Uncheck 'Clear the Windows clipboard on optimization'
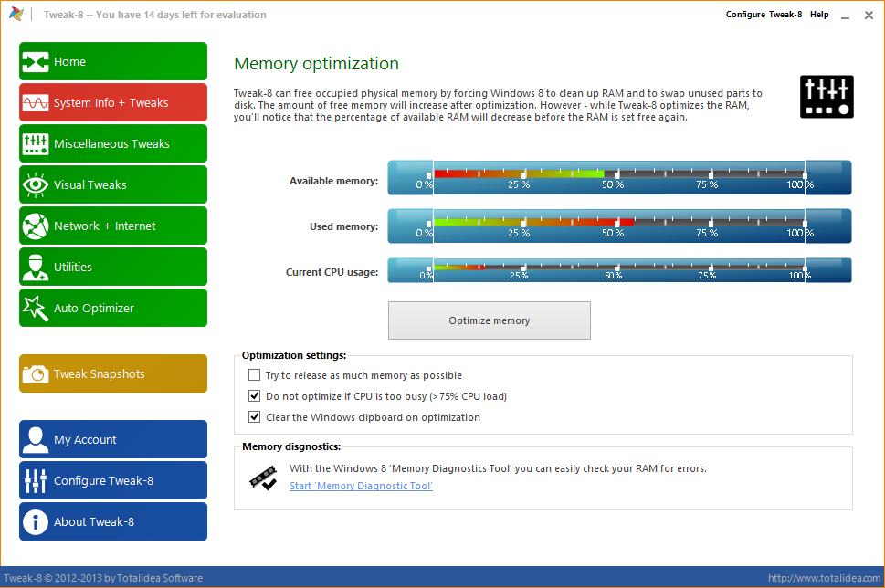Screen dimensions: 885x588 [x=255, y=417]
